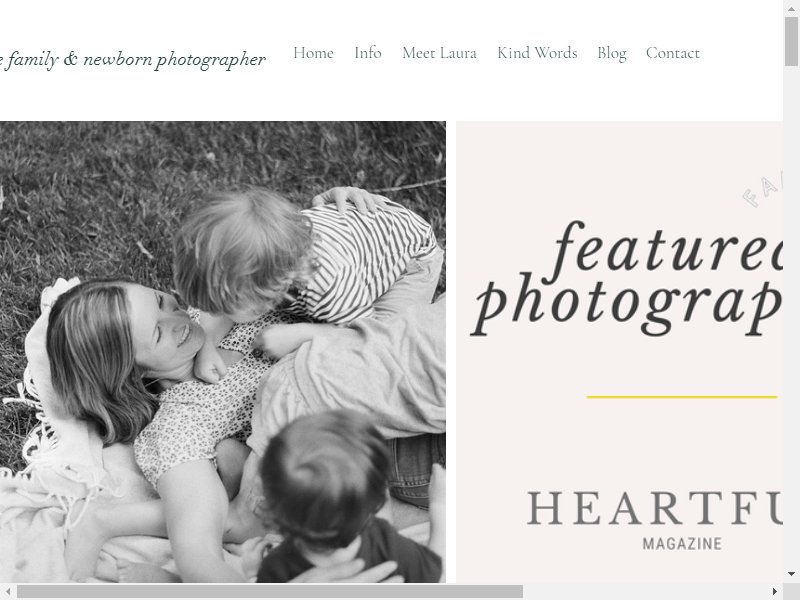Click the Heartful Magazine logo

(655, 520)
